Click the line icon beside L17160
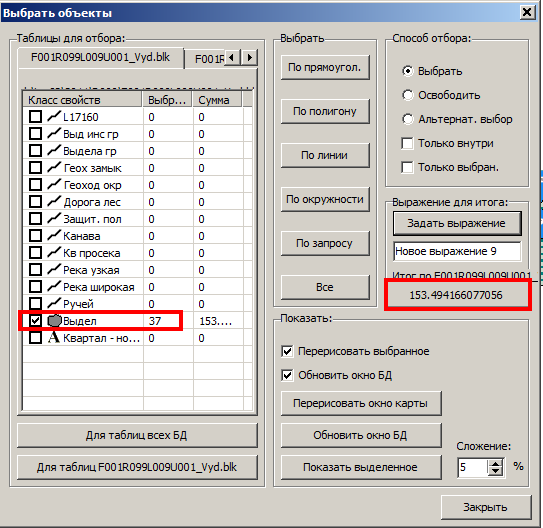 coord(54,117)
